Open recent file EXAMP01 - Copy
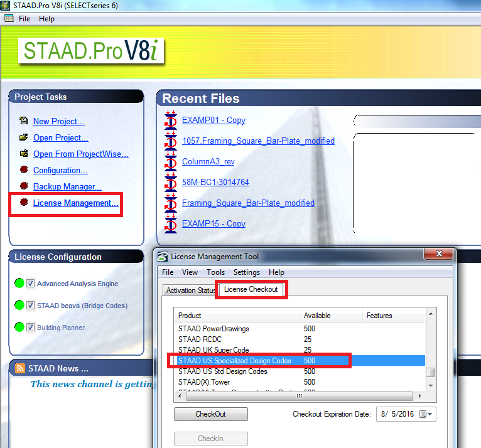This screenshot has height=448, width=481. (x=213, y=120)
